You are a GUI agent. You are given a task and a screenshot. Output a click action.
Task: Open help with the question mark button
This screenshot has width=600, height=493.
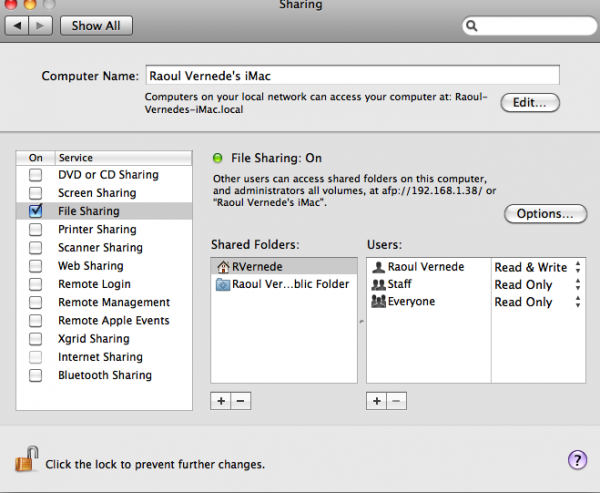577,459
